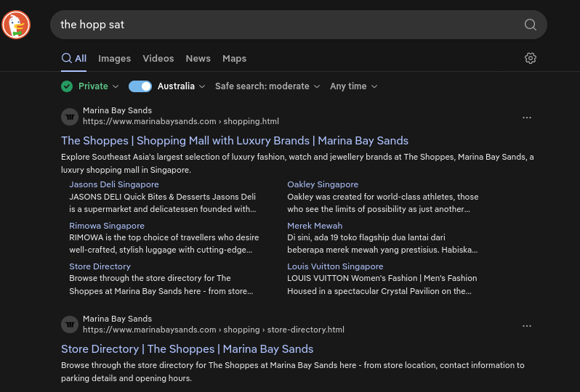Image resolution: width=580 pixels, height=392 pixels.
Task: Open the Store Directory sitelink
Action: tap(100, 266)
